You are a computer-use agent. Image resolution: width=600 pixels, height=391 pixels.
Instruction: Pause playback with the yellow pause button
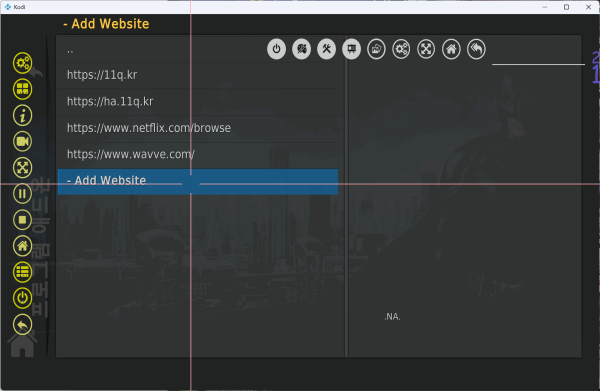(23, 194)
